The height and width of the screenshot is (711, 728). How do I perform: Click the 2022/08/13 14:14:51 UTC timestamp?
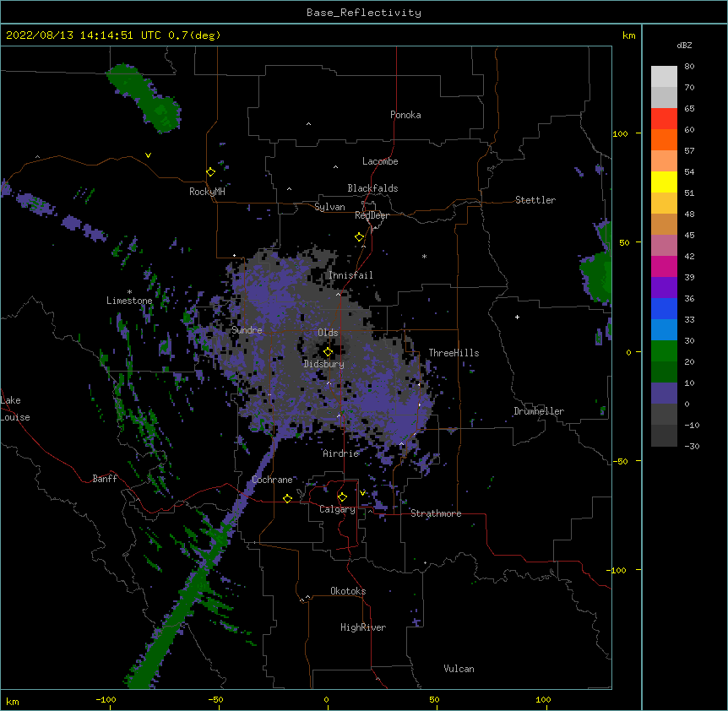84,35
